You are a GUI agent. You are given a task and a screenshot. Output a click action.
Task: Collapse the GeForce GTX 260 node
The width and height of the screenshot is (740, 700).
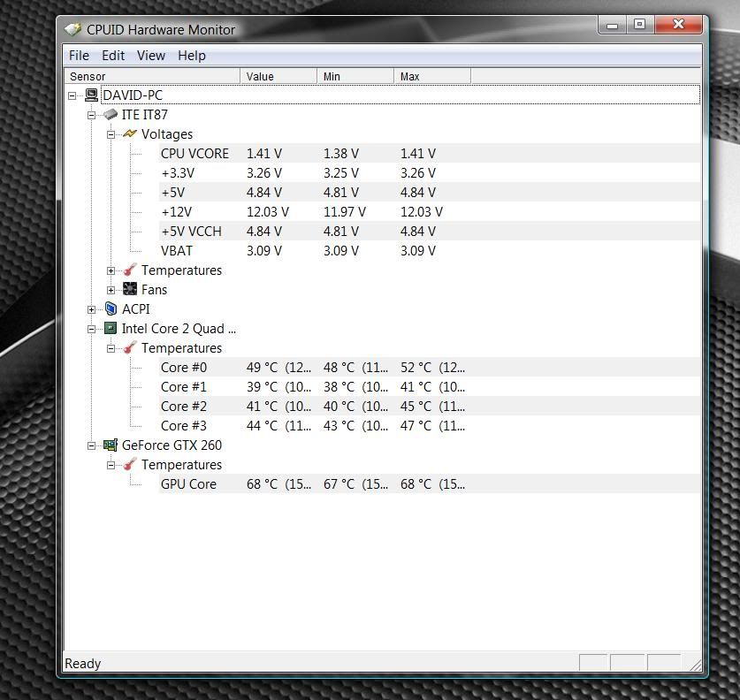coord(92,445)
